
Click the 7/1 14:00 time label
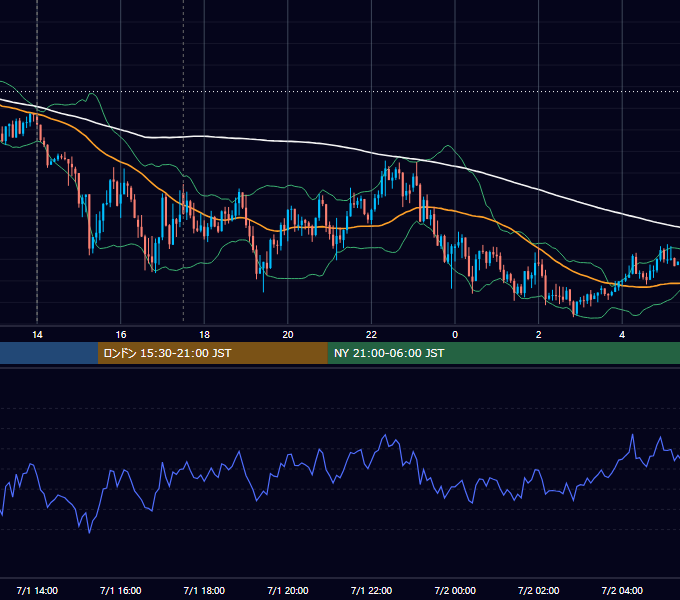37,590
